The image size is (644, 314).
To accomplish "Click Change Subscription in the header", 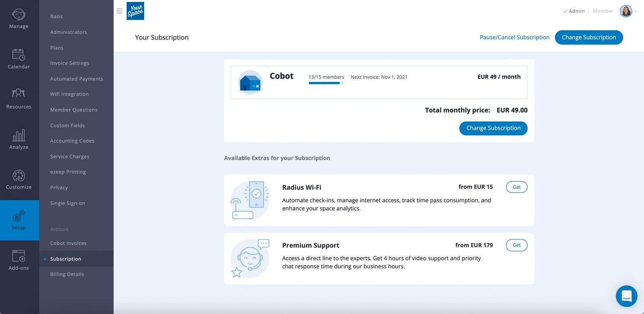I will pos(589,37).
